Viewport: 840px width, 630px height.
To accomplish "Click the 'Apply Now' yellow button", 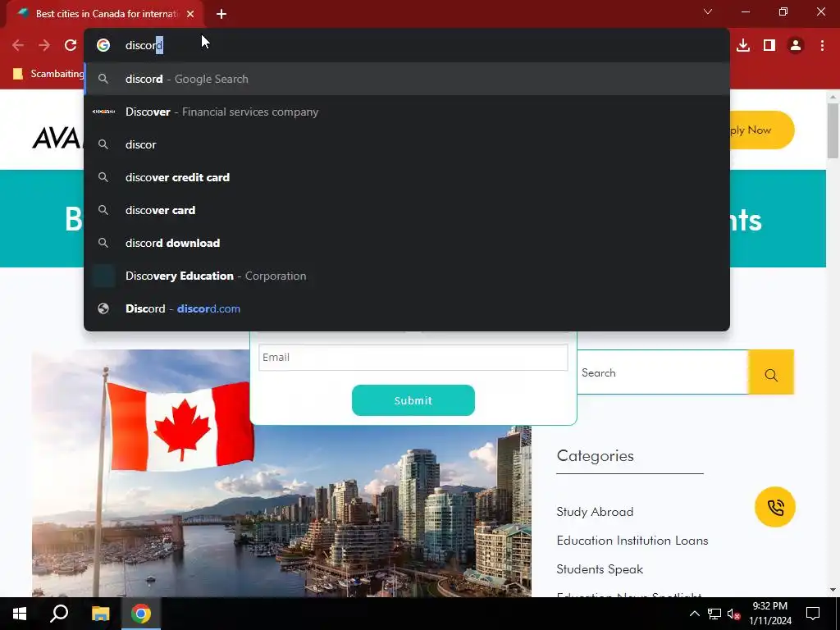I will pos(762,130).
